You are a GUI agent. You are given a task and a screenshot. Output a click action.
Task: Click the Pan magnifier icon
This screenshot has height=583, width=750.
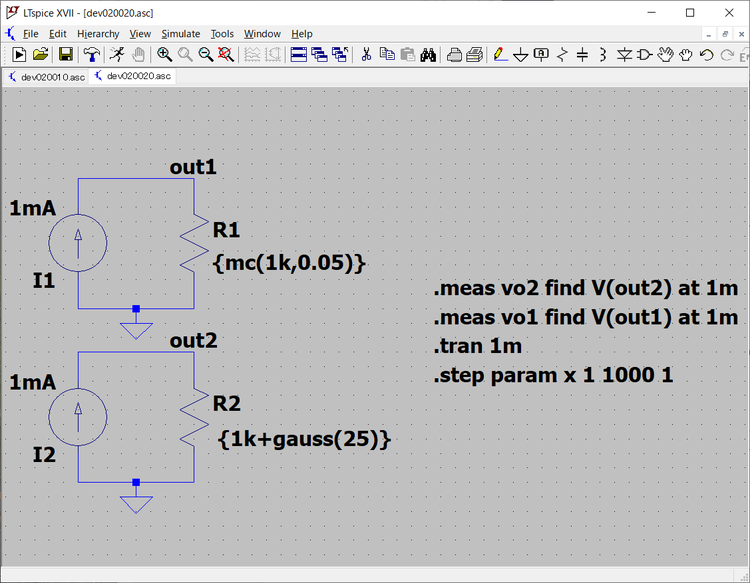(x=185, y=55)
